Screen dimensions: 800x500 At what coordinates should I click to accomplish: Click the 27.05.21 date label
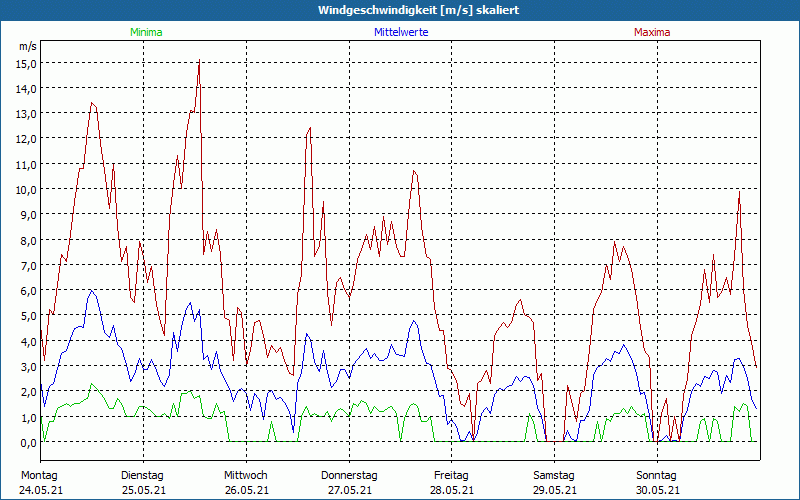(x=349, y=490)
